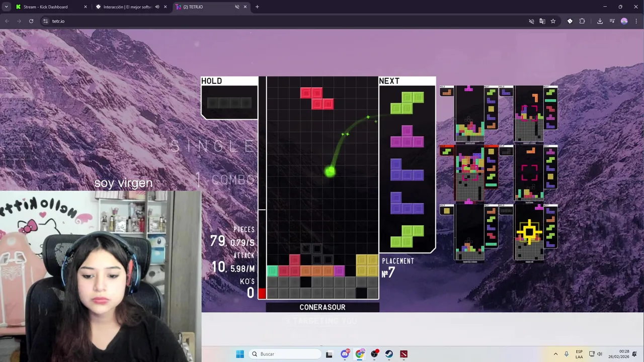The image size is (644, 362).
Task: Click the ATTACK 10 stat
Action: [x=233, y=263]
